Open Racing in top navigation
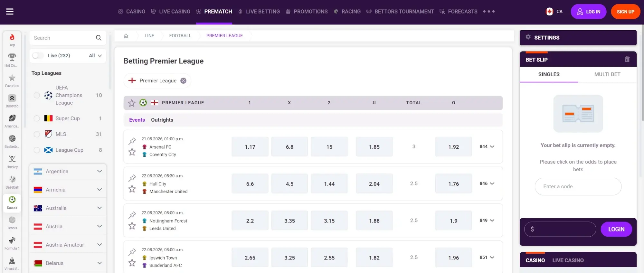The height and width of the screenshot is (273, 644). [347, 12]
